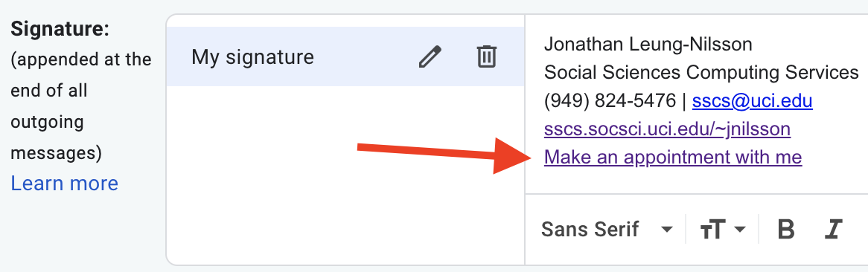Open the Learn more link
Screen dimensions: 868x272
click(65, 183)
